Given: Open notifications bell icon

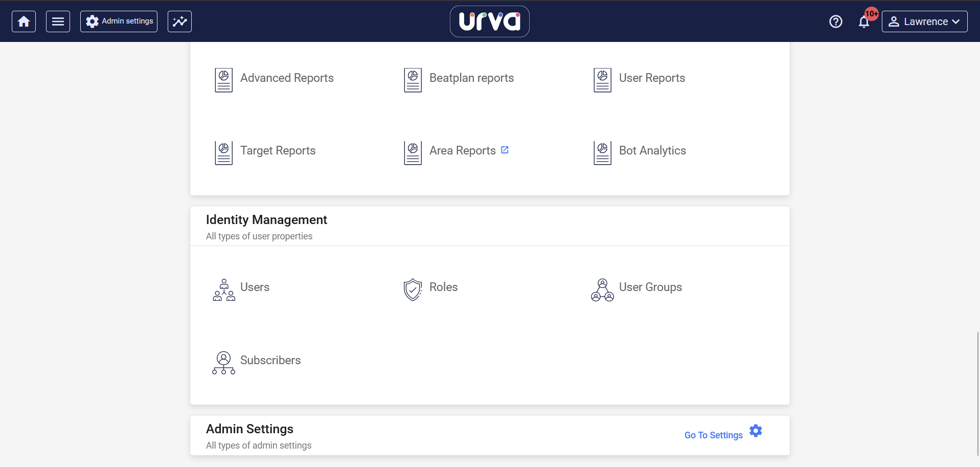Looking at the screenshot, I should pos(864,22).
